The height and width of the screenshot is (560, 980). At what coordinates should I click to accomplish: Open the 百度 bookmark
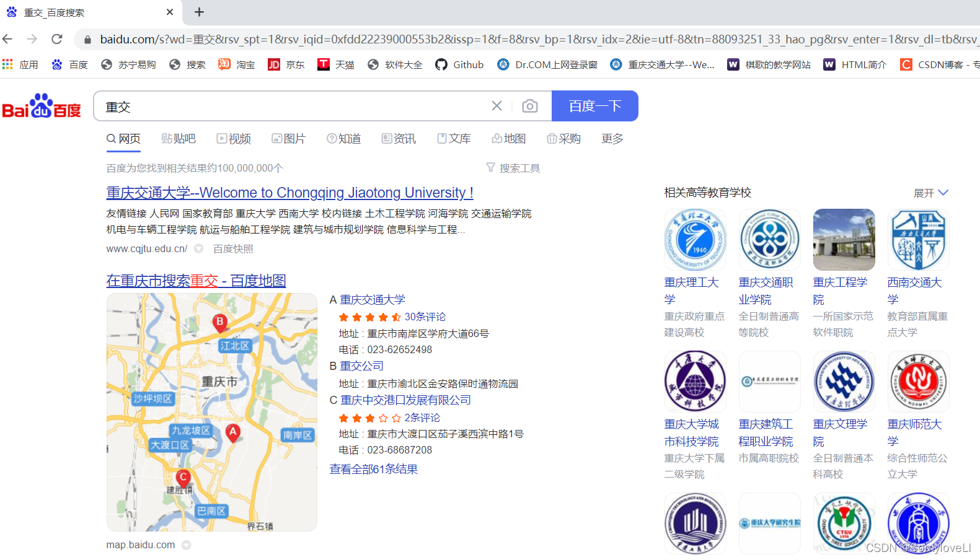(69, 64)
